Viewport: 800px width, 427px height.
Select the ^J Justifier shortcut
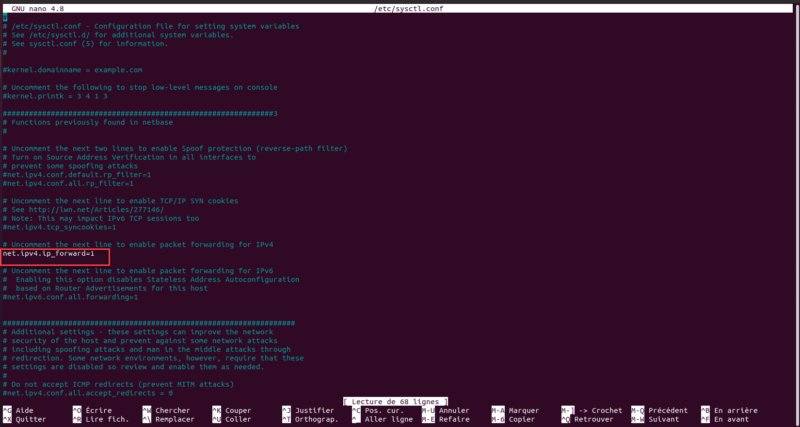pos(308,410)
